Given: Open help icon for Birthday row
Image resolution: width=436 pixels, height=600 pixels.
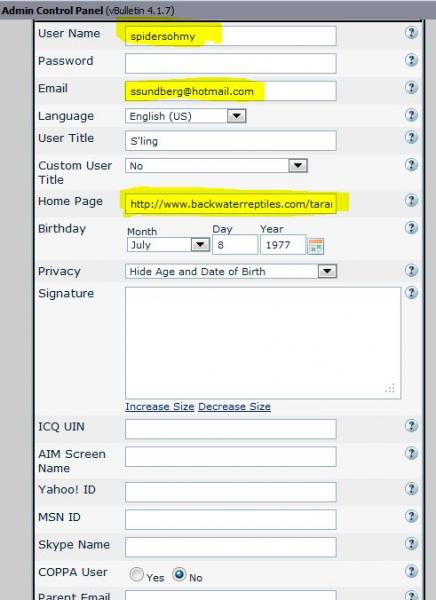Looking at the screenshot, I should [x=411, y=228].
